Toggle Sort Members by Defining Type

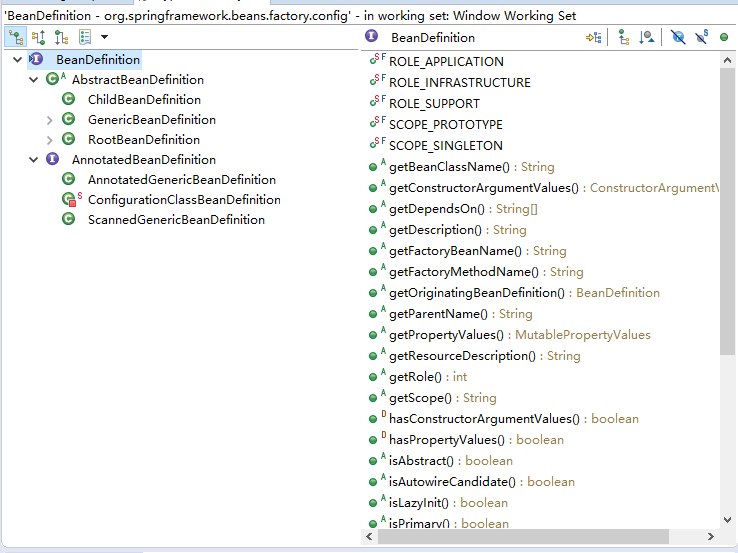pyautogui.click(x=647, y=37)
